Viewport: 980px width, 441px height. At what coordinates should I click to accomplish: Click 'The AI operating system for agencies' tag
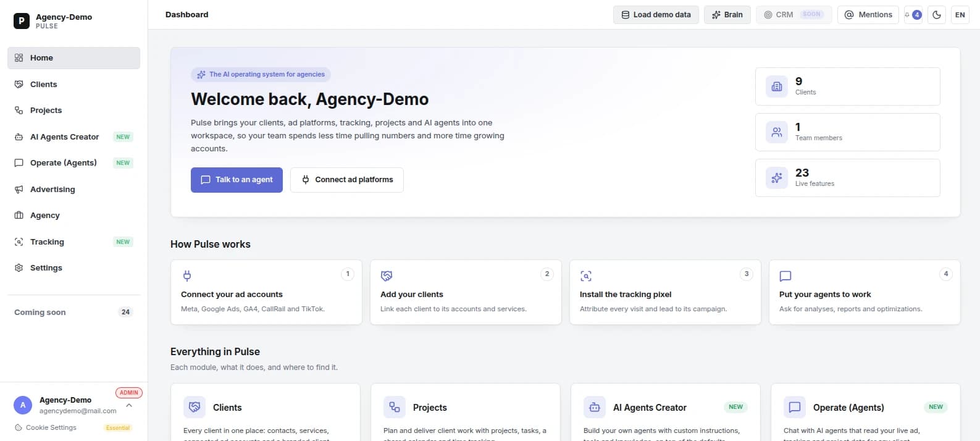tap(261, 75)
